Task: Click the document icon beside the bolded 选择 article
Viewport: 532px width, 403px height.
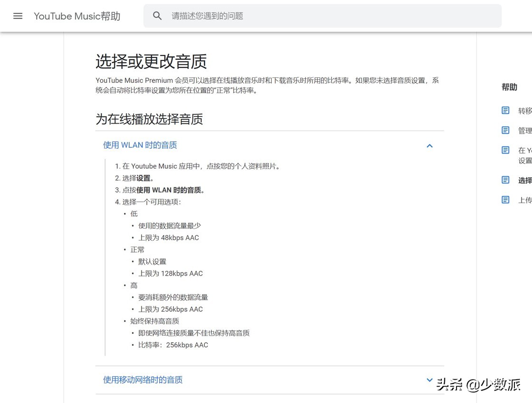Action: point(505,180)
